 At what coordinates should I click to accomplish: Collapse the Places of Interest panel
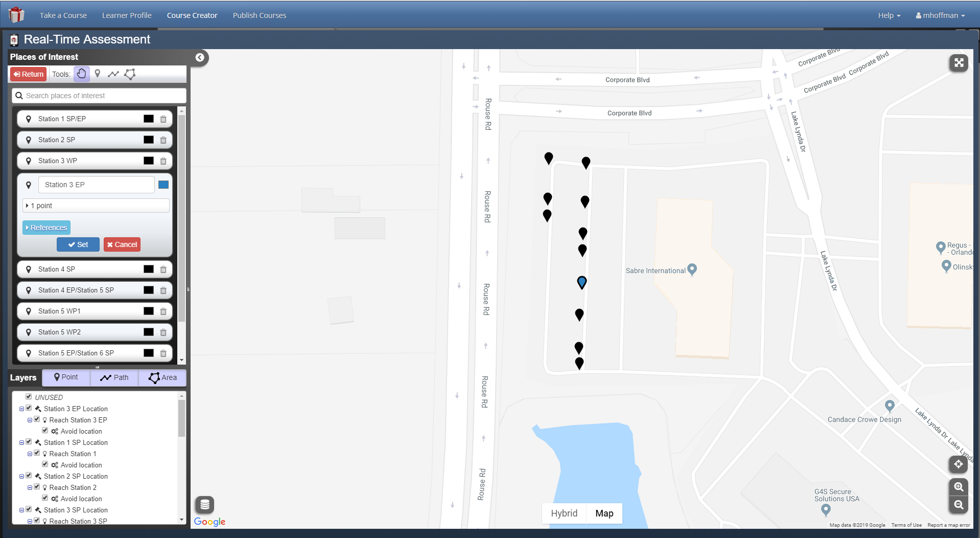click(200, 57)
